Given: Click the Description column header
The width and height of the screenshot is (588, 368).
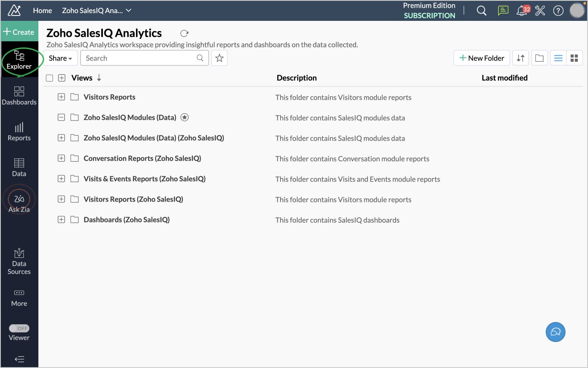Looking at the screenshot, I should (x=297, y=78).
